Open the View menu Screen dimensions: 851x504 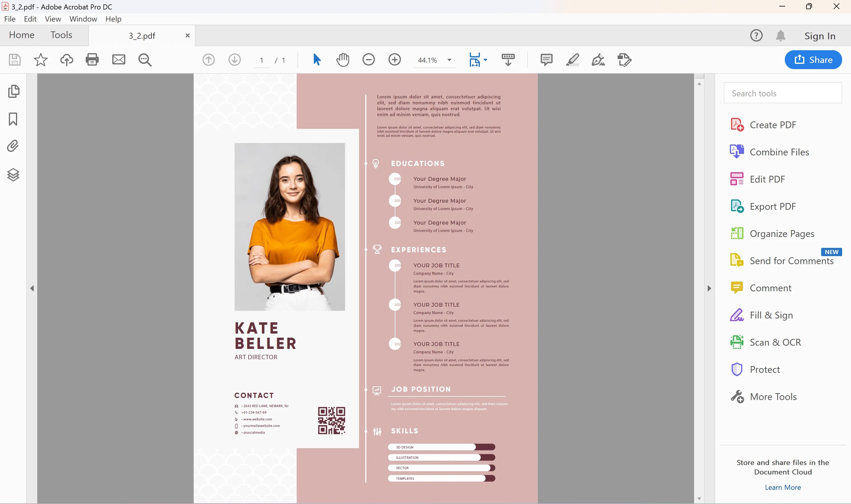pyautogui.click(x=53, y=19)
